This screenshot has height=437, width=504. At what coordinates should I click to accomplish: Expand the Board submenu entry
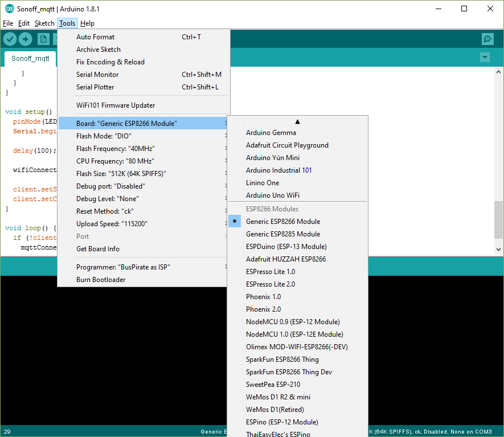point(144,124)
